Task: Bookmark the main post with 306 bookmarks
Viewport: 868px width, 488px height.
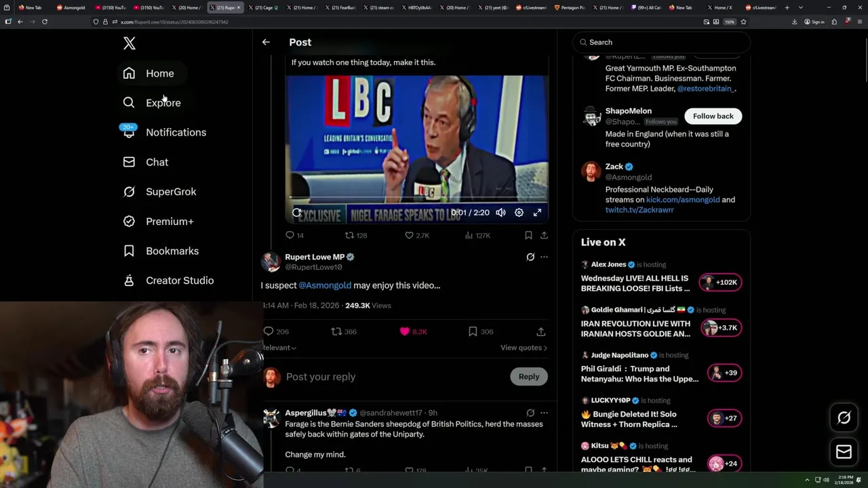Action: tap(473, 331)
